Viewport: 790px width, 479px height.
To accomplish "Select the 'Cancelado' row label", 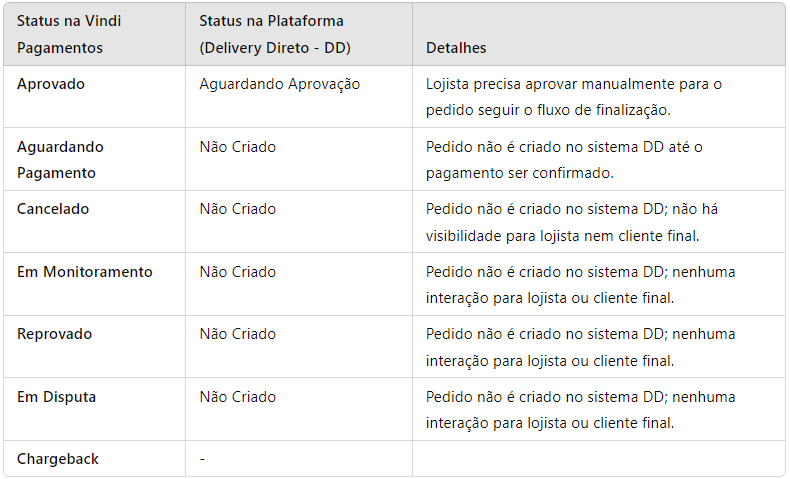I will [53, 209].
